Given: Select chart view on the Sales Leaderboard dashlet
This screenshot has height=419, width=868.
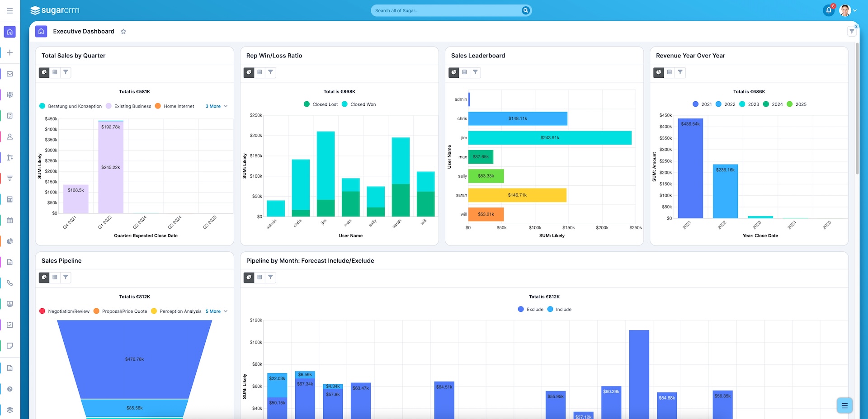Looking at the screenshot, I should point(453,72).
